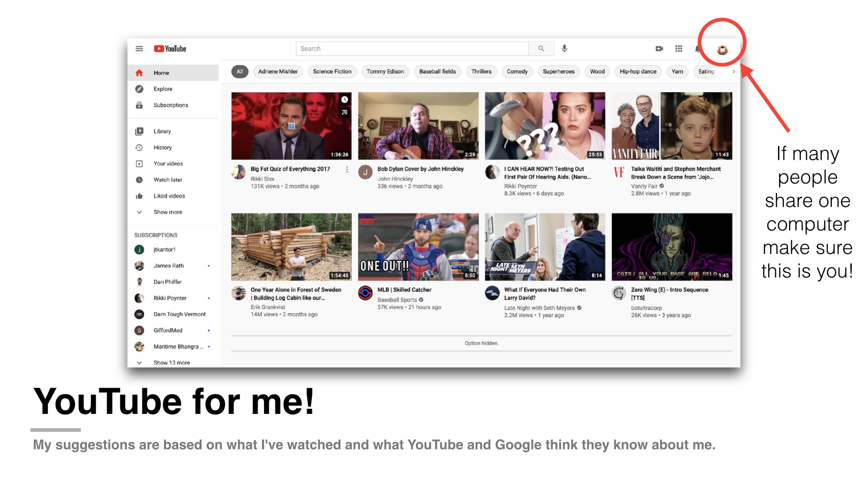Open Liked videos playlist
This screenshot has height=488, width=868.
173,196
